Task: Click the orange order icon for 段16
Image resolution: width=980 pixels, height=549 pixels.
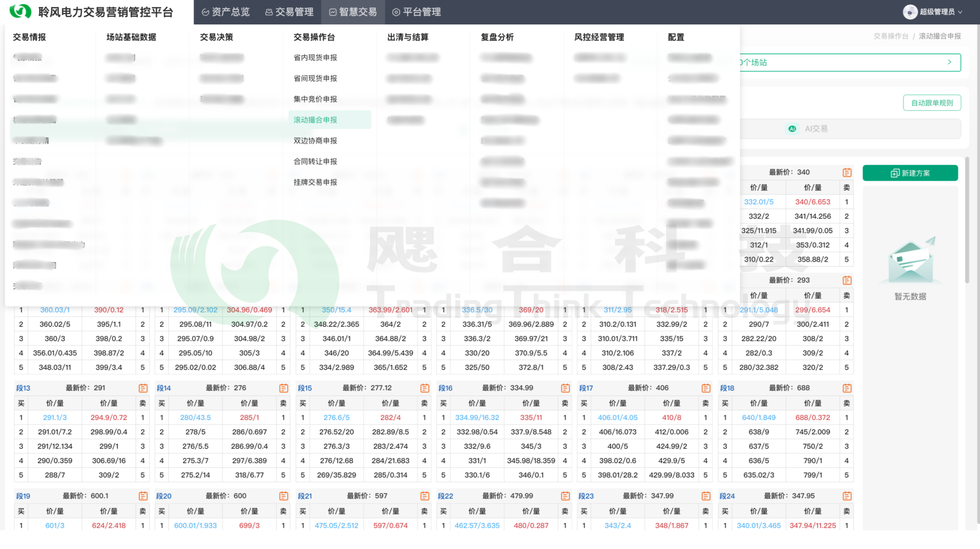Action: pyautogui.click(x=565, y=388)
